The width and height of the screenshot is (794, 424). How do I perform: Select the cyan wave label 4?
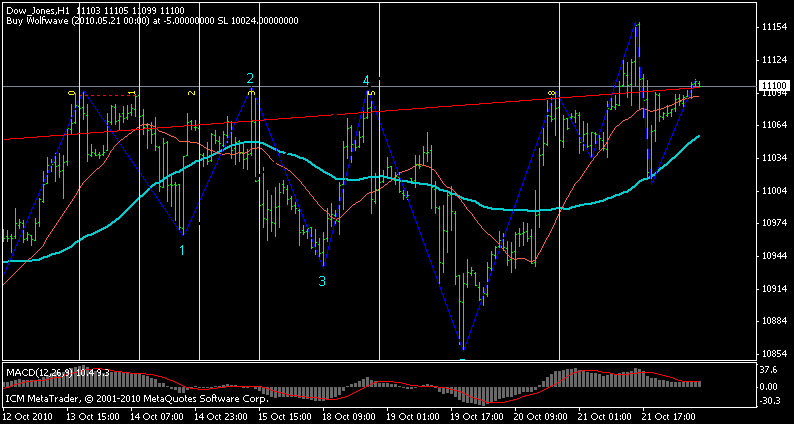point(366,80)
